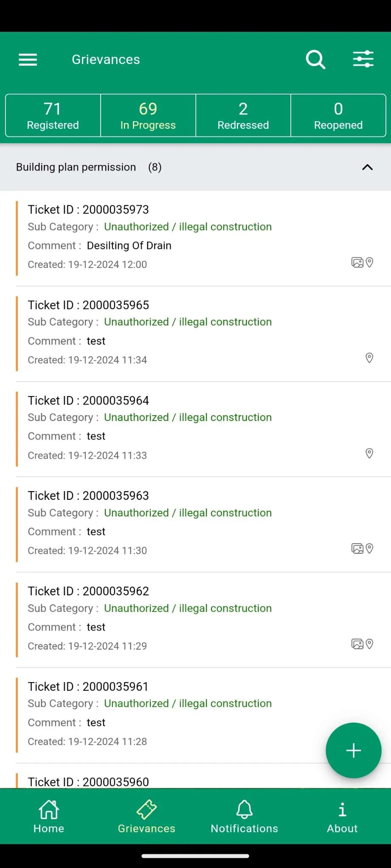Add new grievance with plus button
391x868 pixels.
tap(353, 751)
